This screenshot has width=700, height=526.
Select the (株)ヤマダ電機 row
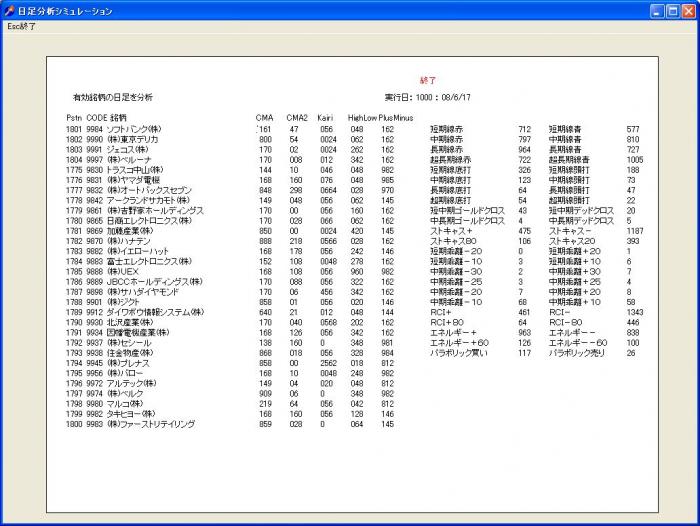click(230, 180)
